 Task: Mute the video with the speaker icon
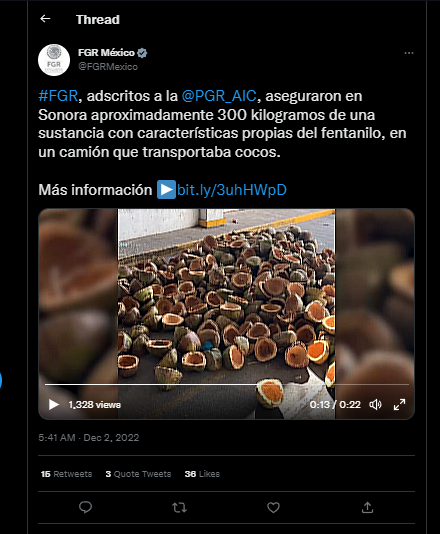click(375, 405)
